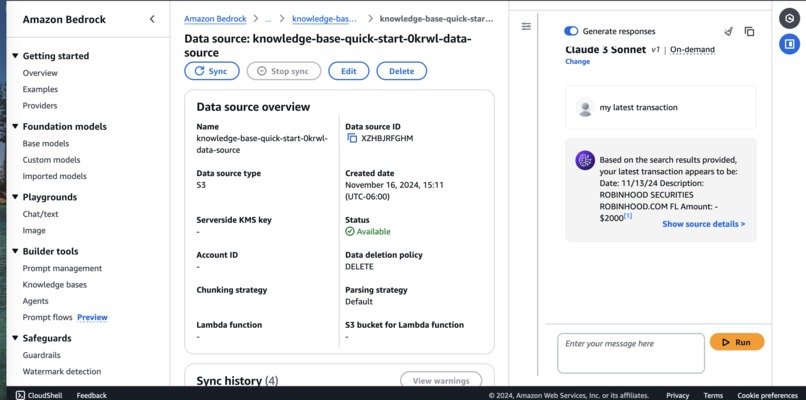Viewport: 806px width, 400px height.
Task: Click the Edit button
Action: coord(349,71)
